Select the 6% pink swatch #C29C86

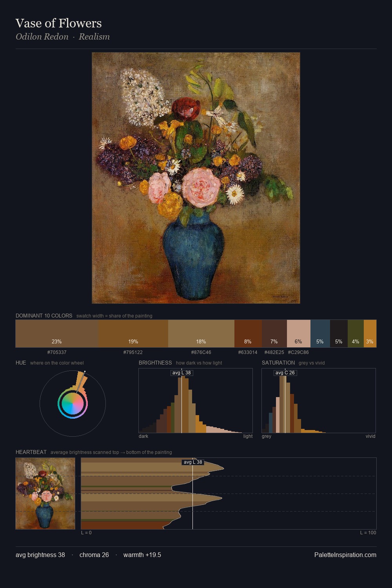[299, 334]
